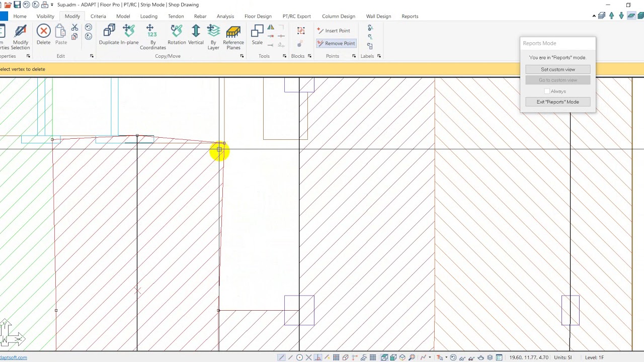
Task: Toggle the highlighted line snap icon in status bar
Action: [x=281, y=357]
